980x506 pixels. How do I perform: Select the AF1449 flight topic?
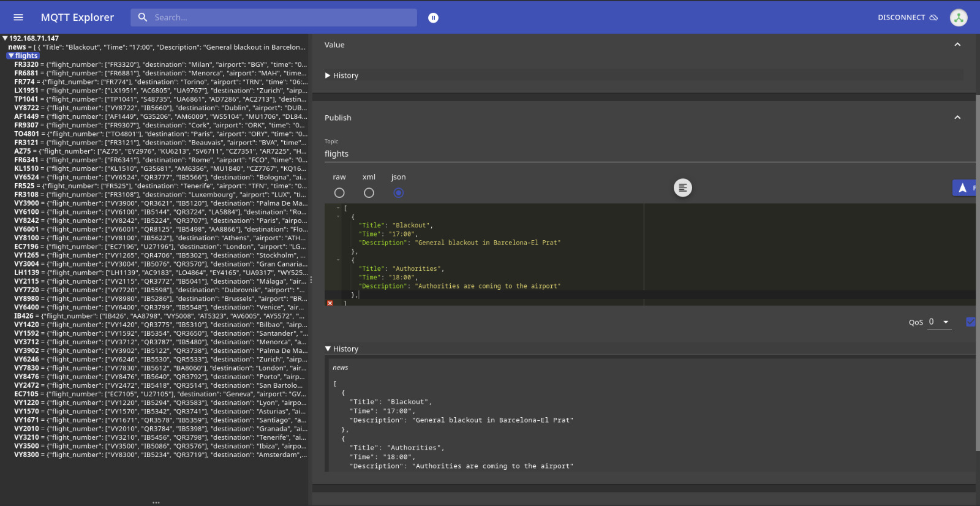pos(160,116)
